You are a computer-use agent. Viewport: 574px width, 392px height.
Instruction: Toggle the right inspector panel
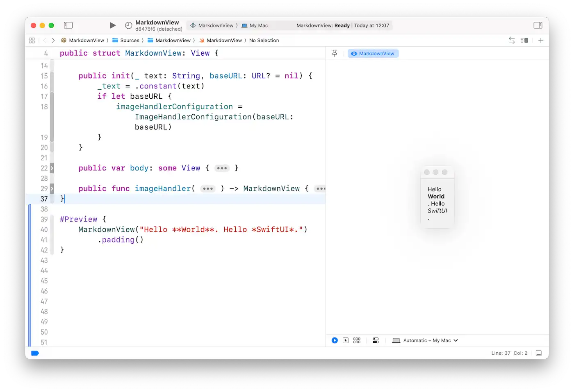[538, 25]
